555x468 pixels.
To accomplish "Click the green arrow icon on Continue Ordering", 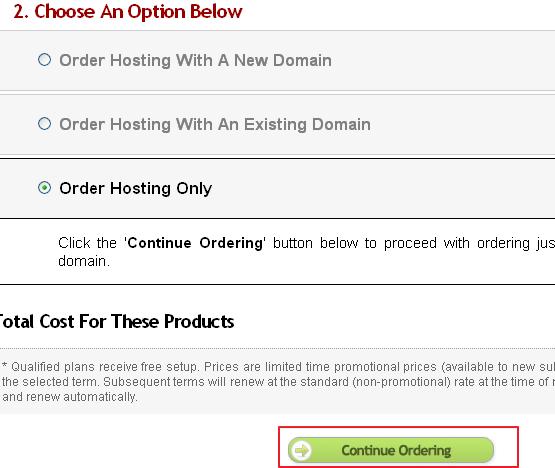I will point(301,450).
